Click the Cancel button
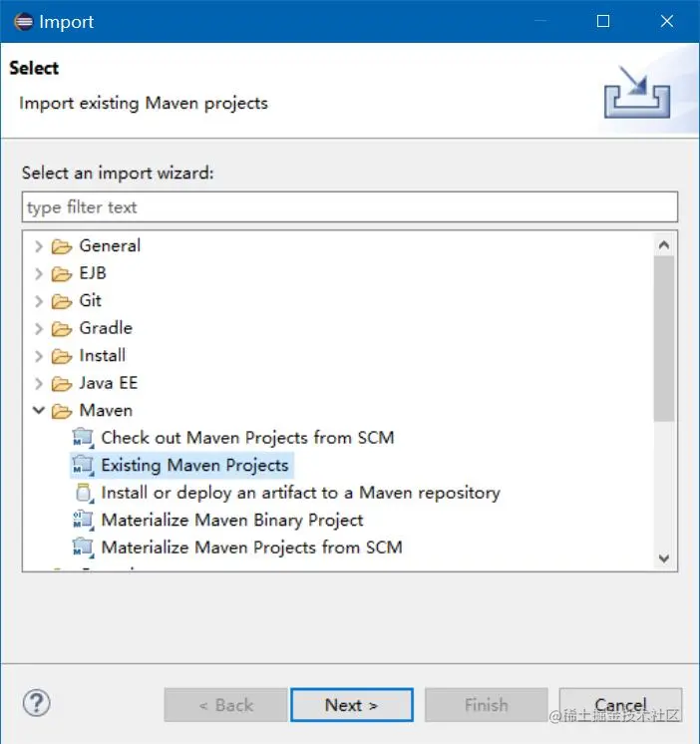Screen dimensions: 700x744 coord(621,705)
